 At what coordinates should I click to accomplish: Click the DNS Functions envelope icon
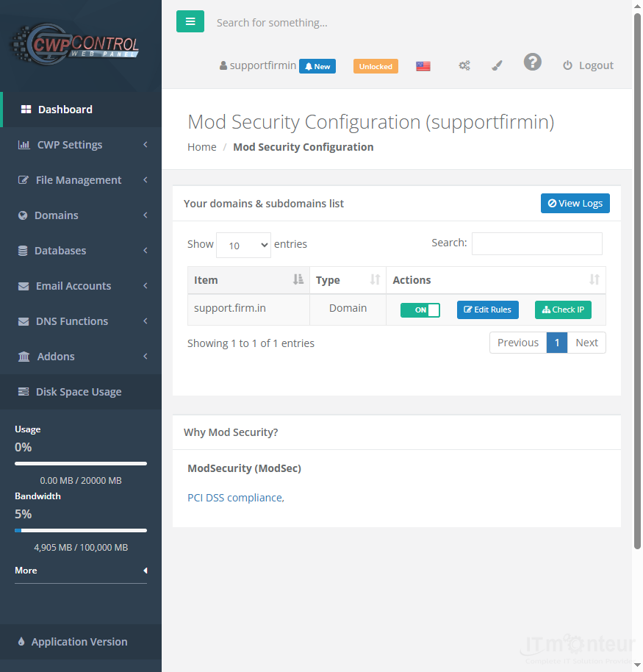click(24, 321)
